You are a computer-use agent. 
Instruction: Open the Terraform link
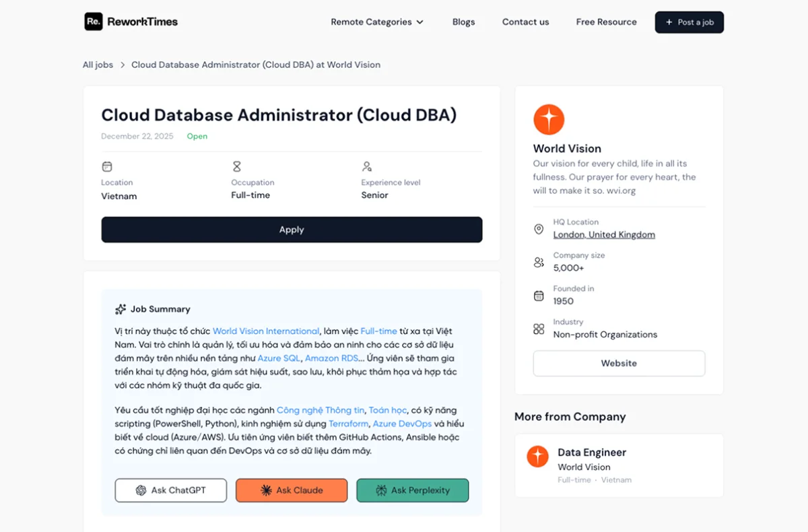point(349,424)
